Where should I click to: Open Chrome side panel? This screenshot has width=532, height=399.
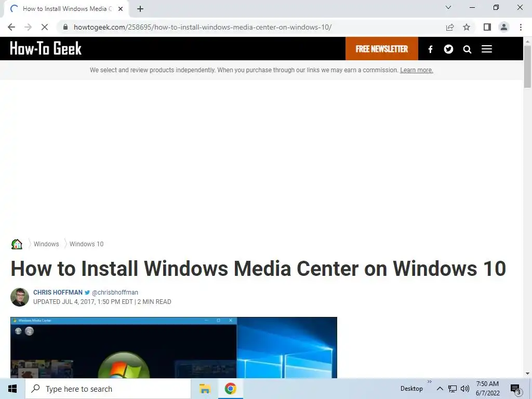[487, 27]
